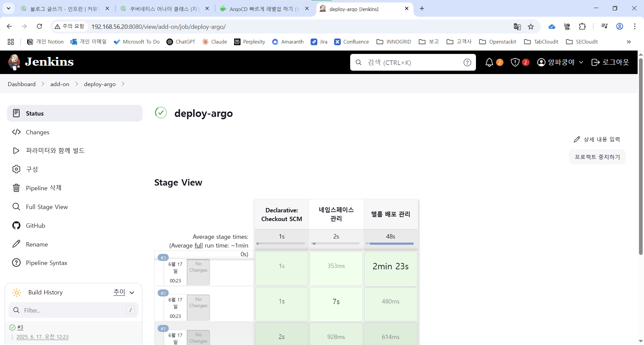Viewport: 644px width, 345px height.
Task: Open the add-on breadcrumb link
Action: point(60,84)
